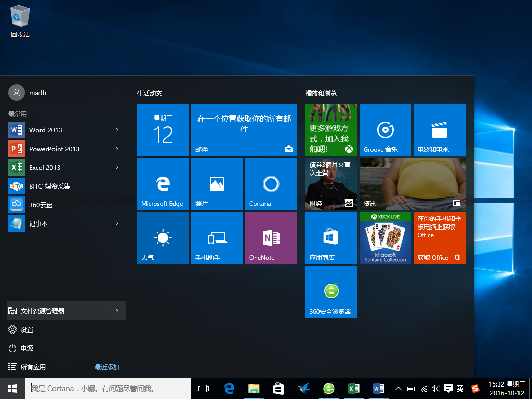Click the 最近添加 link
Image resolution: width=532 pixels, height=399 pixels.
[107, 367]
